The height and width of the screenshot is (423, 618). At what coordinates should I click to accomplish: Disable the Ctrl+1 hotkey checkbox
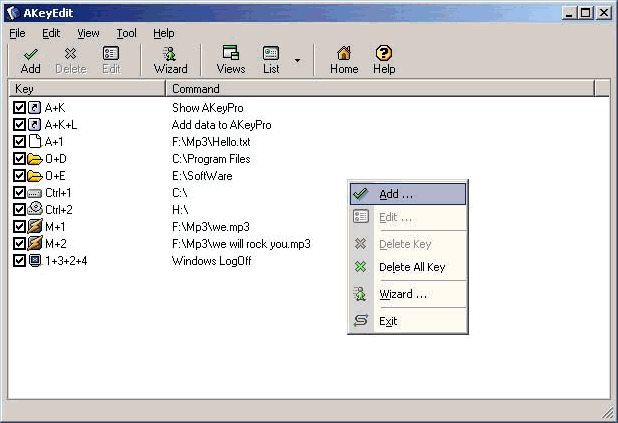coord(19,193)
